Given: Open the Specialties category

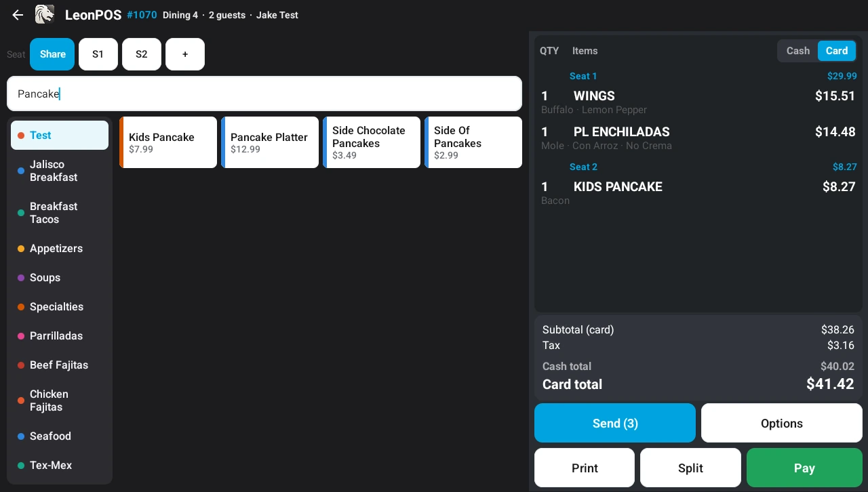Looking at the screenshot, I should click(60, 307).
